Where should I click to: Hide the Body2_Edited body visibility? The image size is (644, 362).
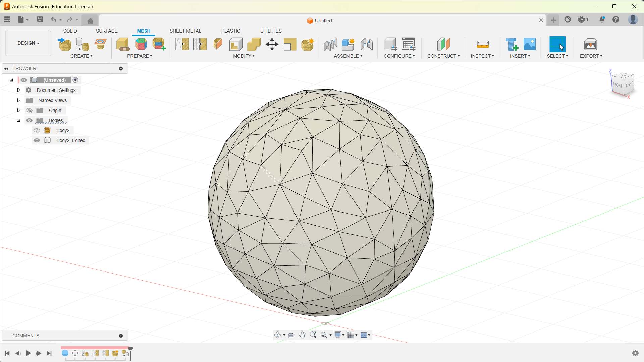point(37,140)
